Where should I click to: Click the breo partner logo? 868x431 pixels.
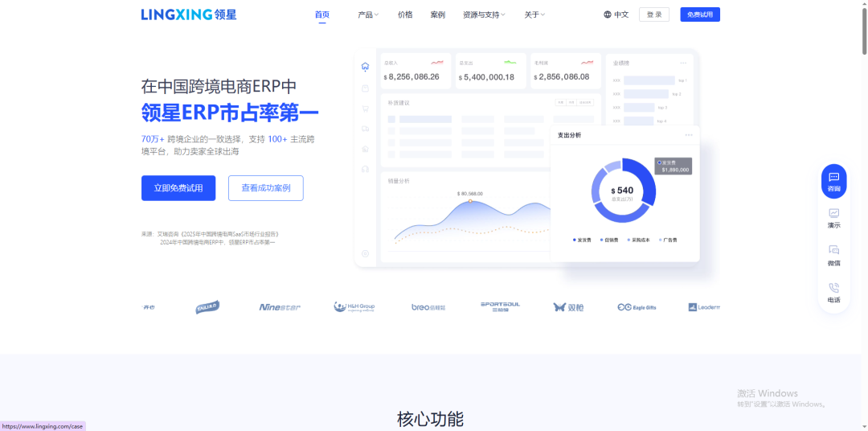coord(428,307)
